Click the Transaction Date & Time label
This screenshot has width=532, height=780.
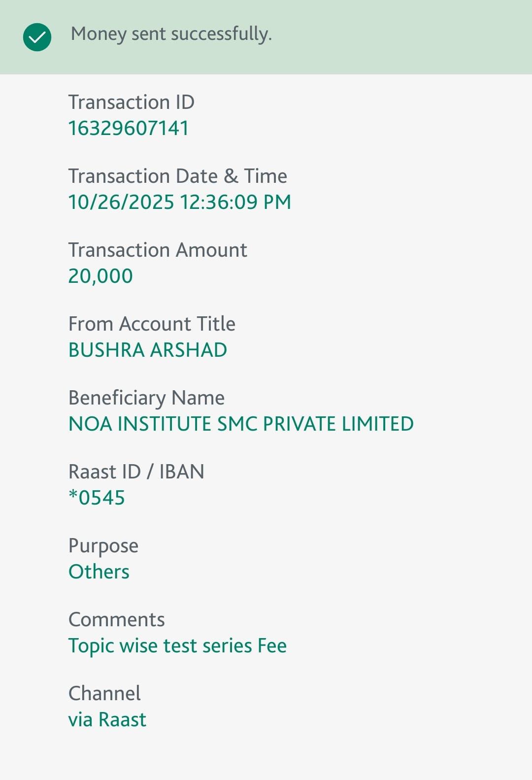[177, 176]
